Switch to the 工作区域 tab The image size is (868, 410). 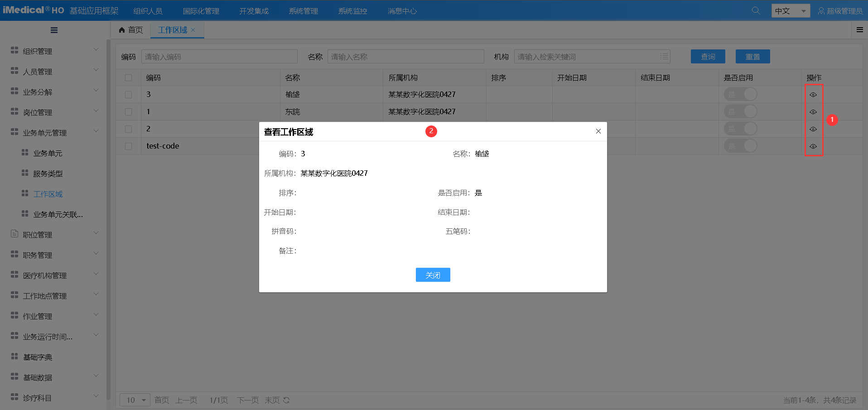tap(173, 30)
